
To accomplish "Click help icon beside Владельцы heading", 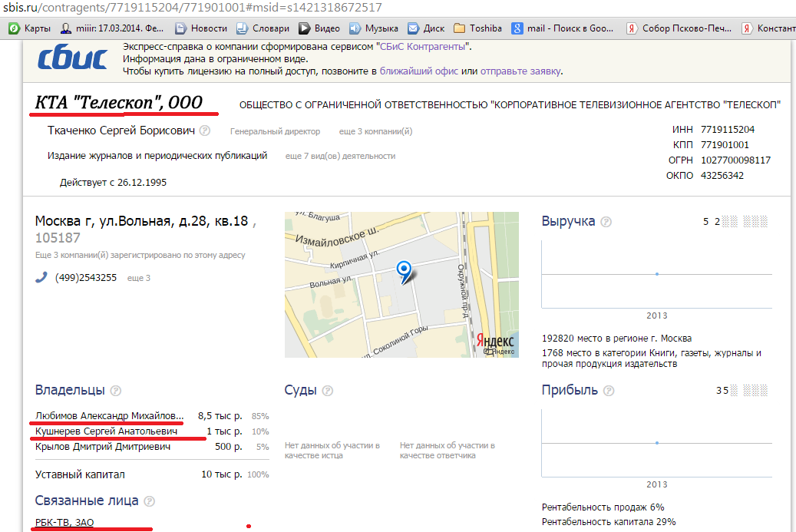I will click(116, 391).
